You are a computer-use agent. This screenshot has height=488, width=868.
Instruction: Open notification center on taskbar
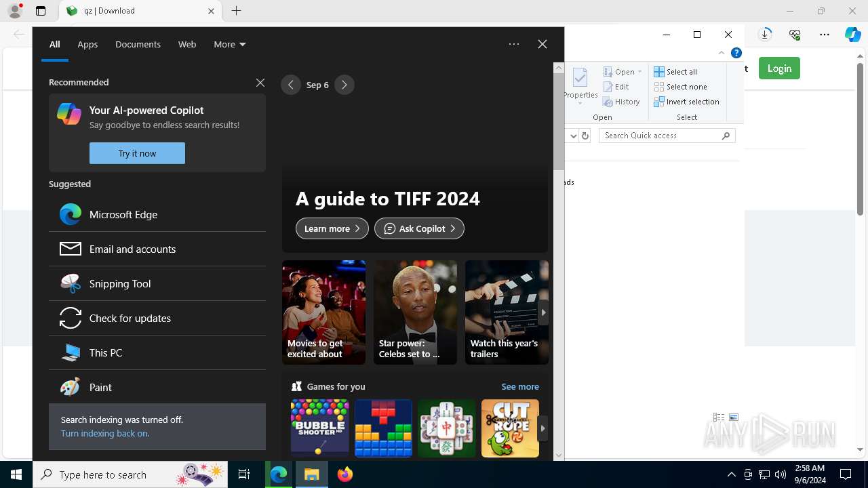[x=846, y=474]
